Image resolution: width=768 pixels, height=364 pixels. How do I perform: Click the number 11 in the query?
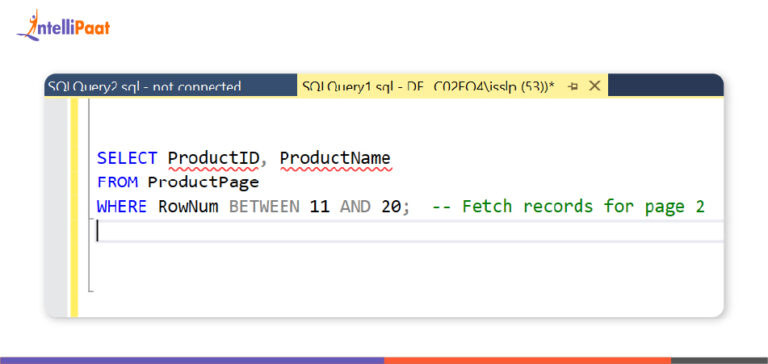pos(319,206)
